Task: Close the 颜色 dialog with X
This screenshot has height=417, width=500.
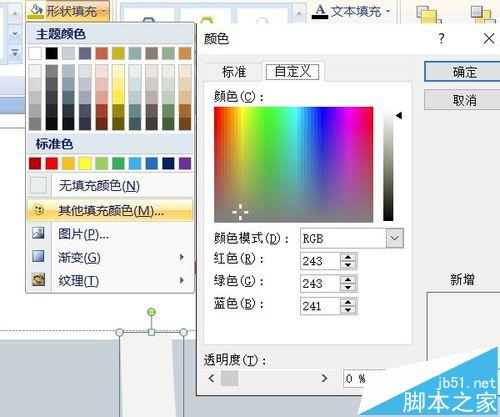Action: click(x=489, y=39)
